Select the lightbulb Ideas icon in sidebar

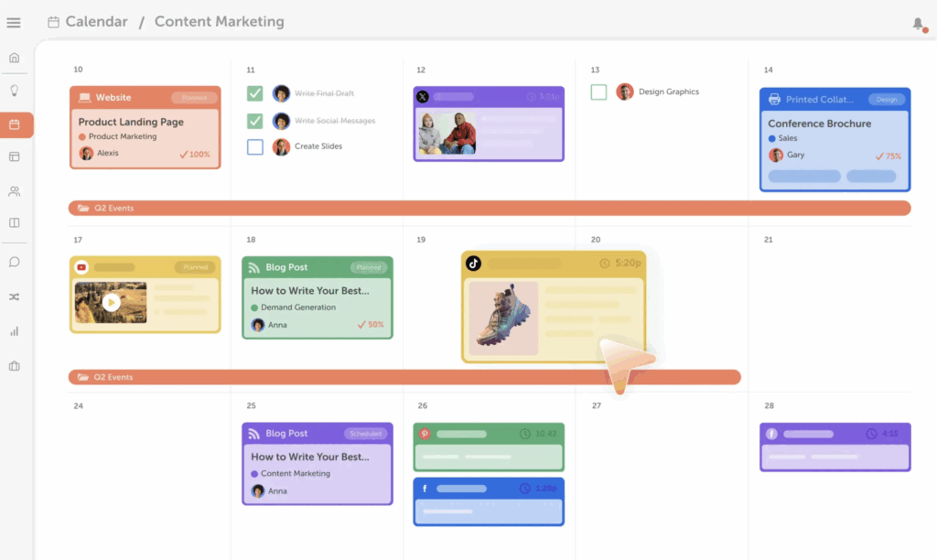click(x=14, y=91)
